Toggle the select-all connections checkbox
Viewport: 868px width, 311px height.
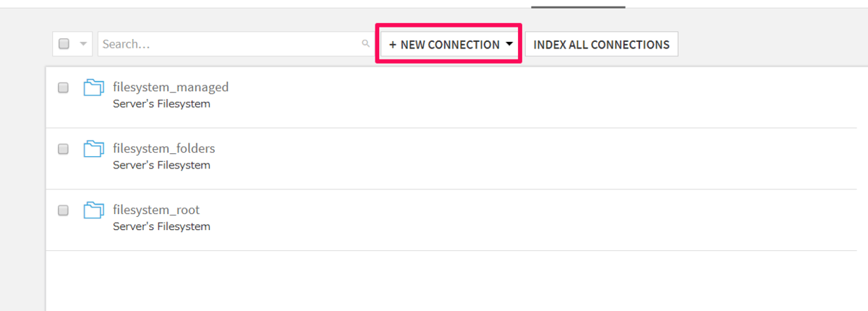(64, 44)
